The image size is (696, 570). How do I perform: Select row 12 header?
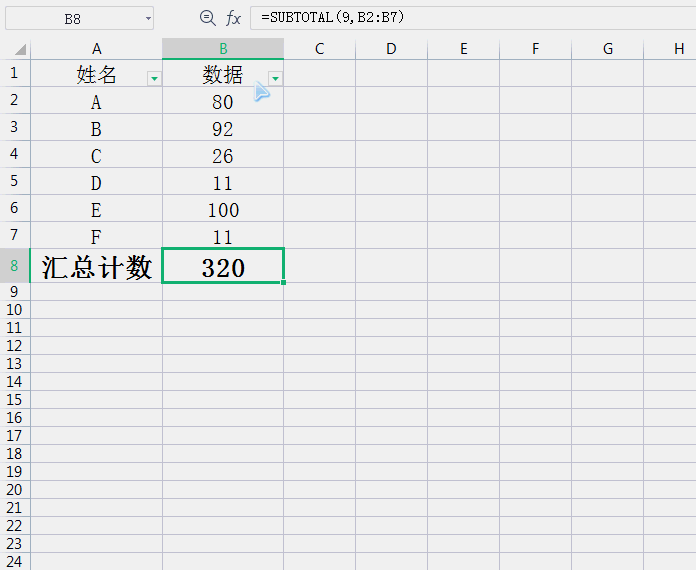pos(15,345)
